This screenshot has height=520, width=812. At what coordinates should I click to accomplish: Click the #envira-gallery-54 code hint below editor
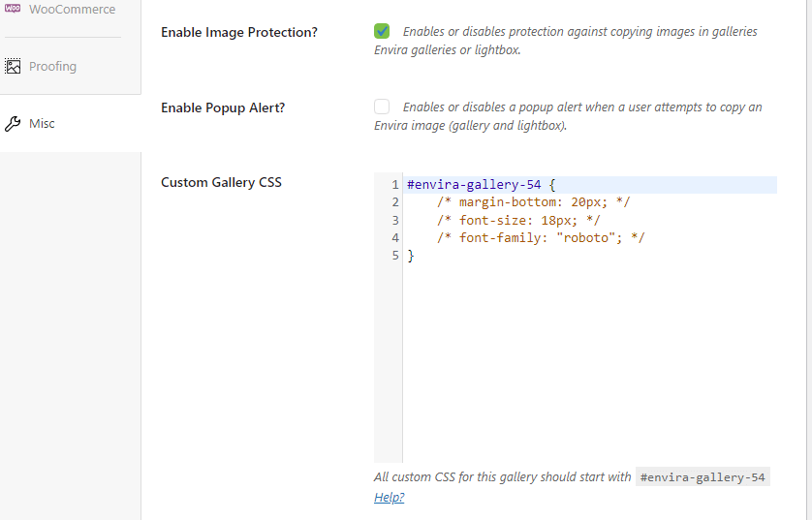(703, 477)
